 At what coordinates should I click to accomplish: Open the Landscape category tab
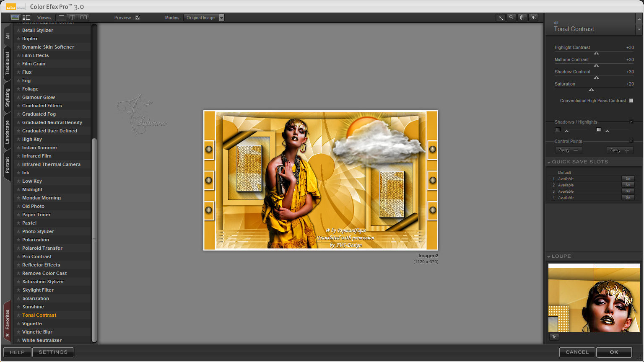[7, 132]
